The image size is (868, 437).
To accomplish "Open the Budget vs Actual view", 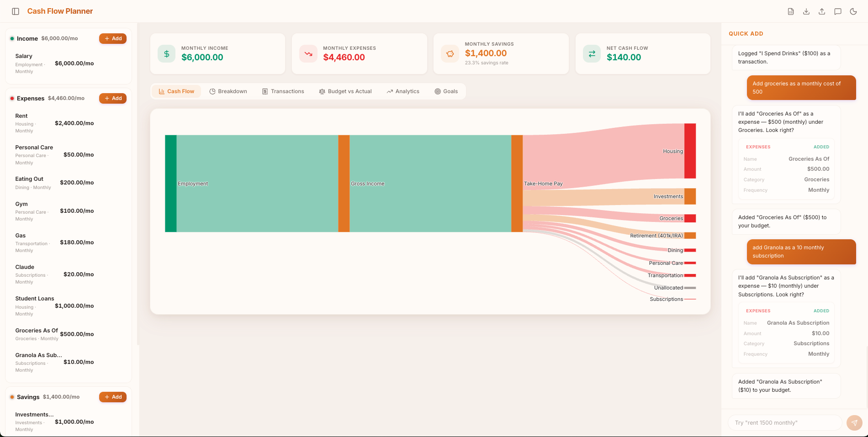I will (x=345, y=91).
